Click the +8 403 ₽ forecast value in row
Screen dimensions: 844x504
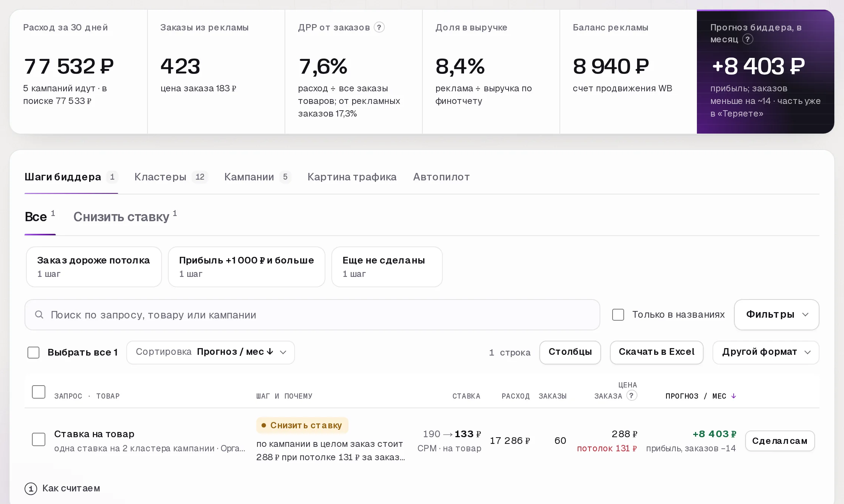(x=714, y=434)
